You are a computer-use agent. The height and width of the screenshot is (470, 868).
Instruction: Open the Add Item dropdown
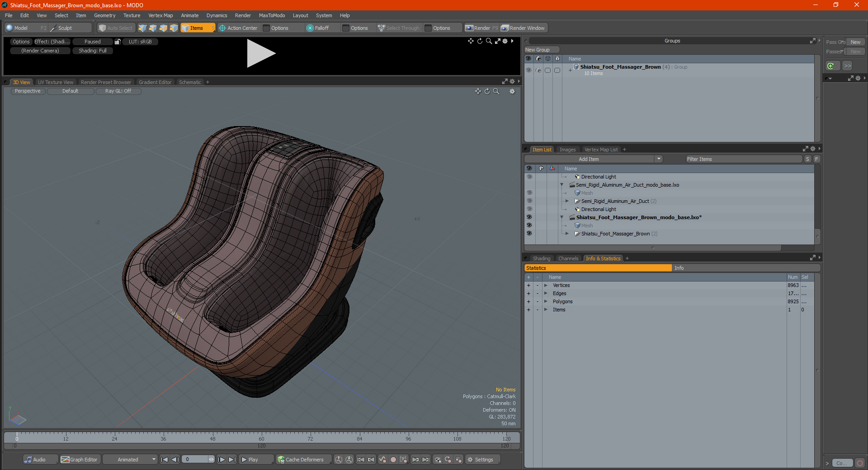coord(659,159)
